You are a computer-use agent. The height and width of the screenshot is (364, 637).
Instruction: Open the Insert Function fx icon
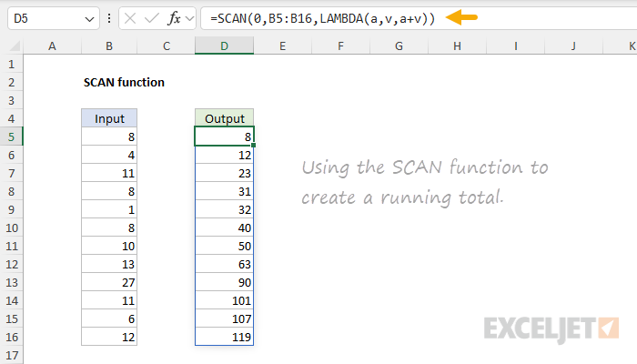(174, 18)
